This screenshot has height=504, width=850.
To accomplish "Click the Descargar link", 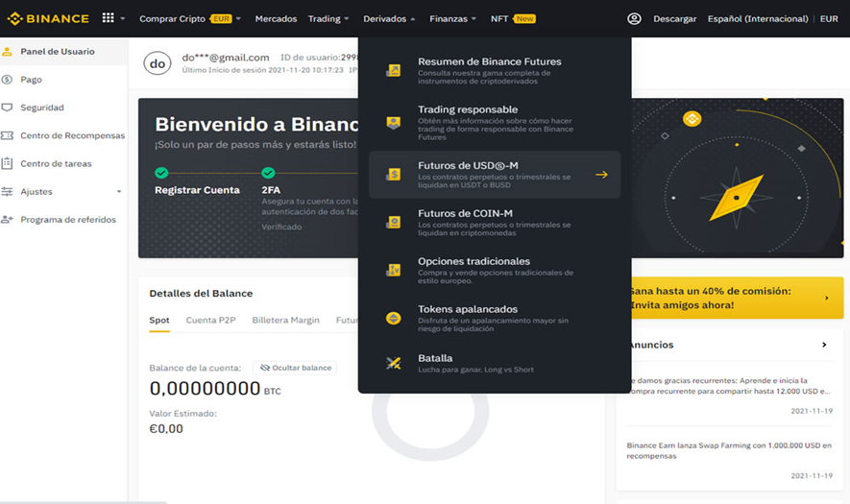I will 674,18.
